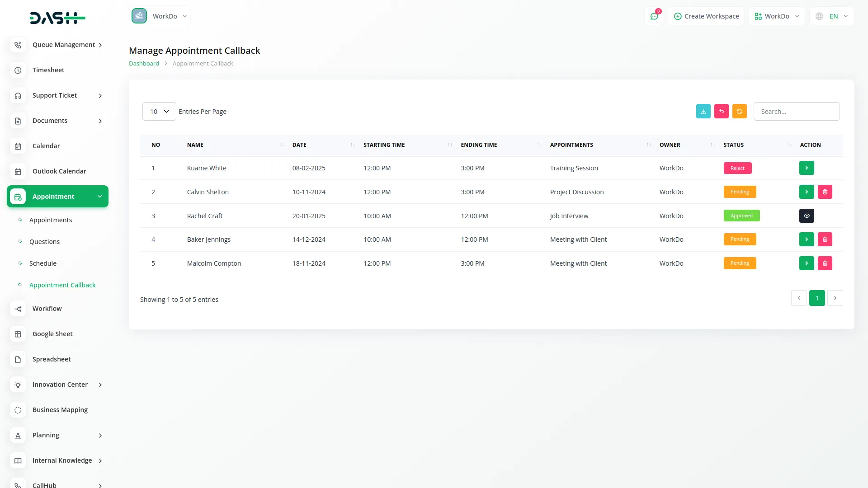Click the Pending status badge for Calvin Shelton
Screen dimensions: 868x488
point(740,192)
